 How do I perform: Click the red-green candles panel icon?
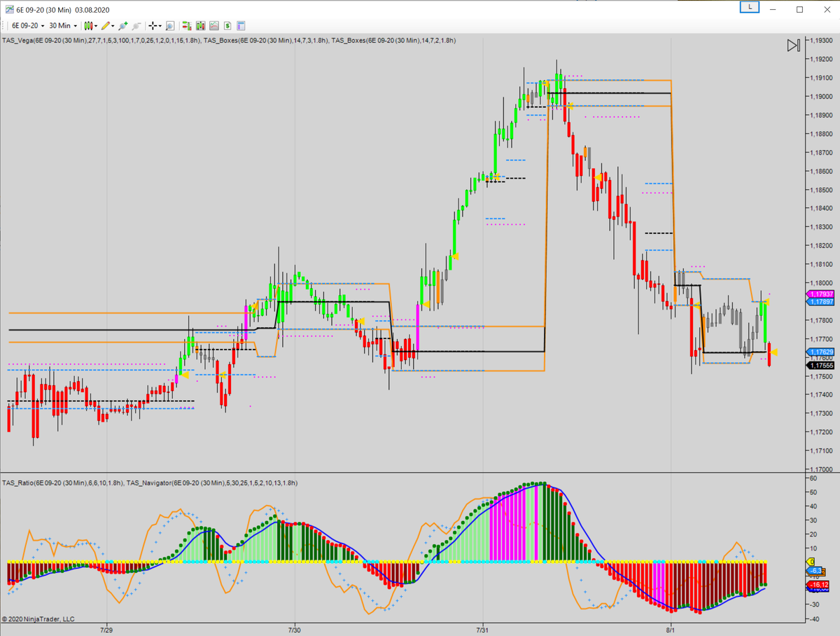click(x=200, y=25)
